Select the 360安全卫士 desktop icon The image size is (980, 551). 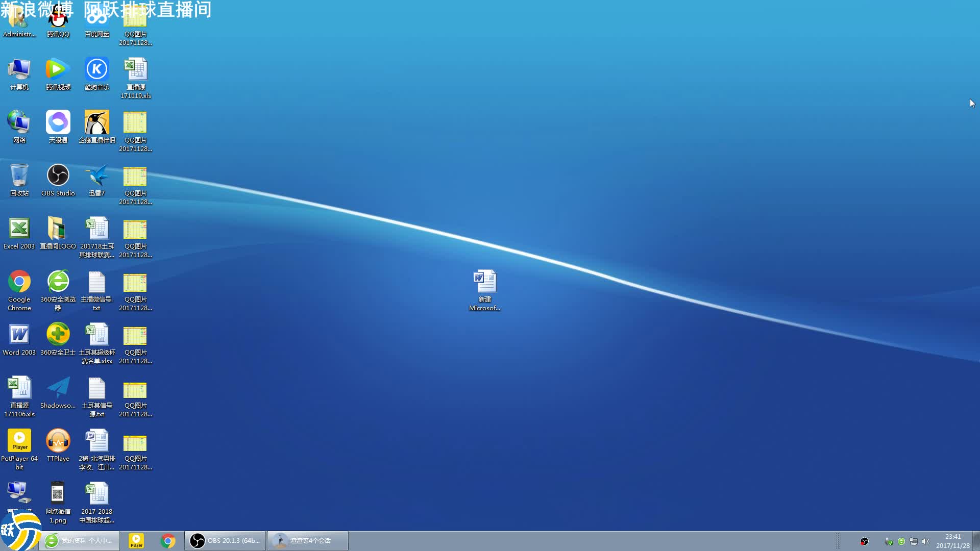tap(58, 335)
